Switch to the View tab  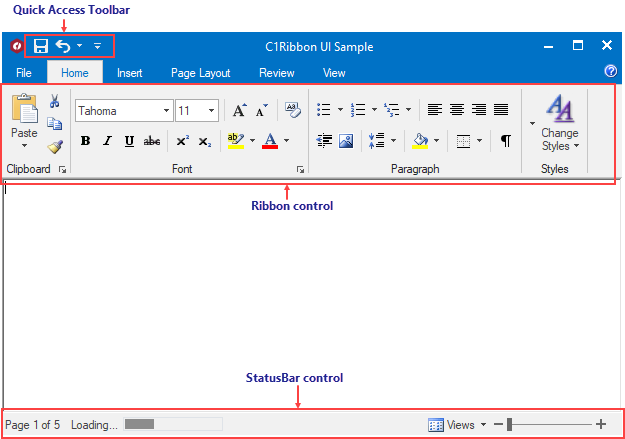(x=334, y=73)
